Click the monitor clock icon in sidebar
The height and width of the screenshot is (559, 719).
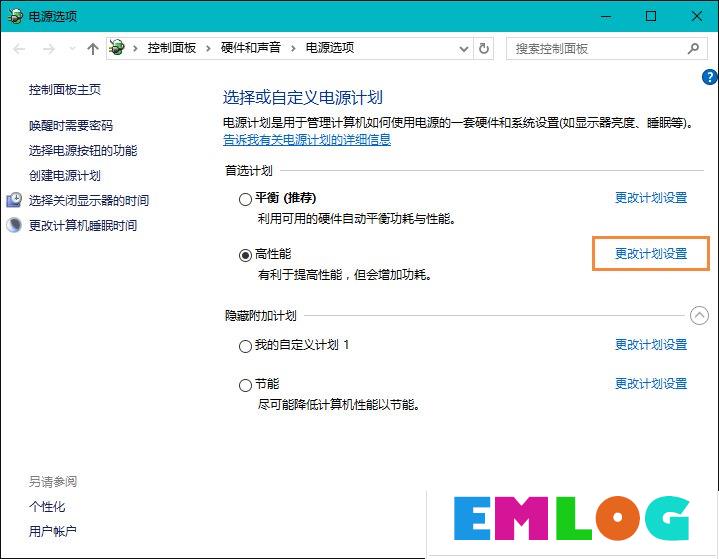(x=14, y=200)
